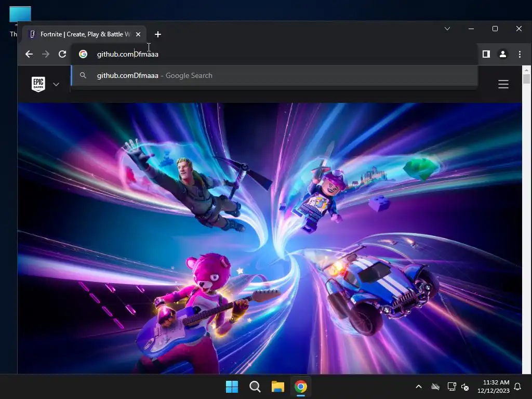Reload the page with the refresh icon
532x399 pixels.
click(x=62, y=54)
